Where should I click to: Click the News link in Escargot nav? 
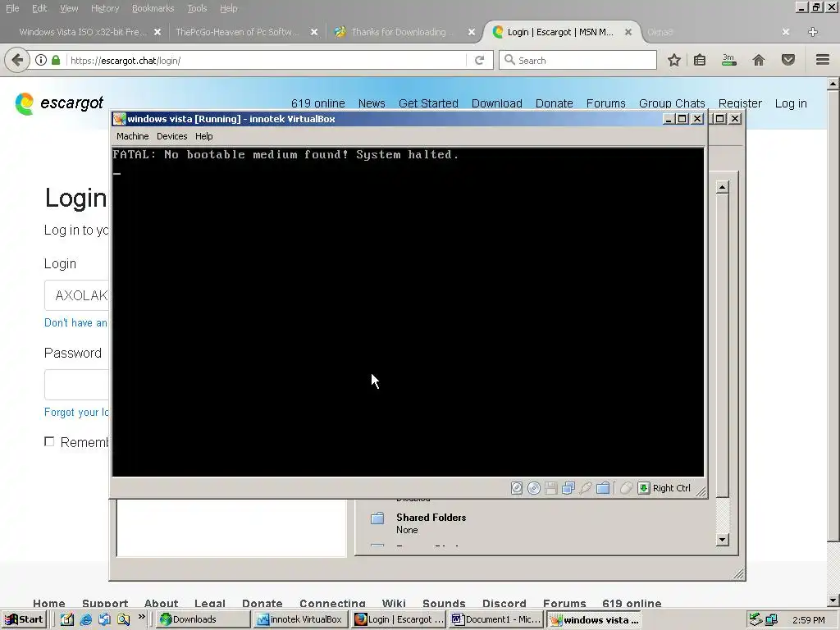click(372, 103)
